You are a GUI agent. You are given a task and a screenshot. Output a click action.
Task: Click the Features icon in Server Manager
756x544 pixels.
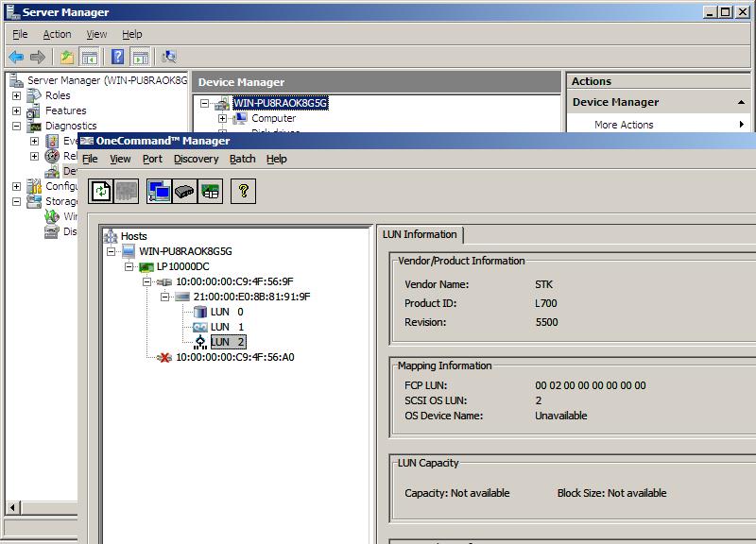point(34,110)
